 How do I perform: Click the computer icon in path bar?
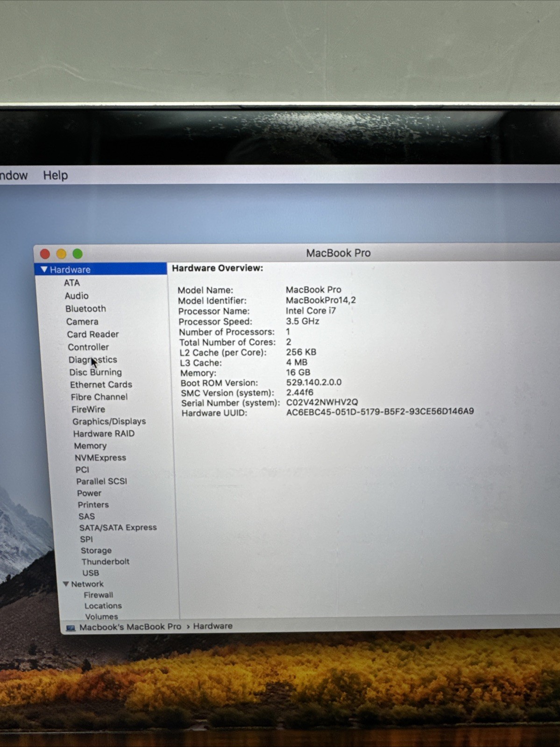click(x=71, y=627)
